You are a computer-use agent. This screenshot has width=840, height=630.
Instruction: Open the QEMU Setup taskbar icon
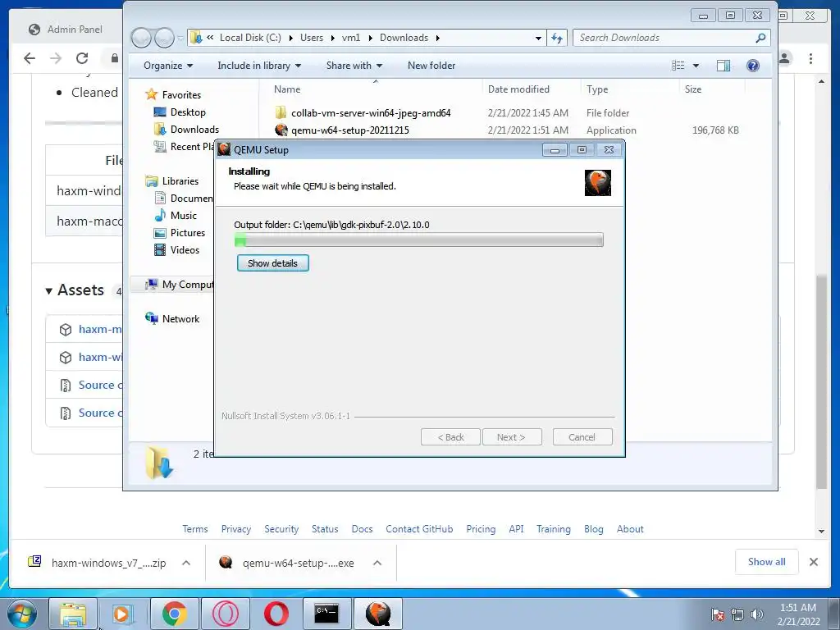(377, 614)
